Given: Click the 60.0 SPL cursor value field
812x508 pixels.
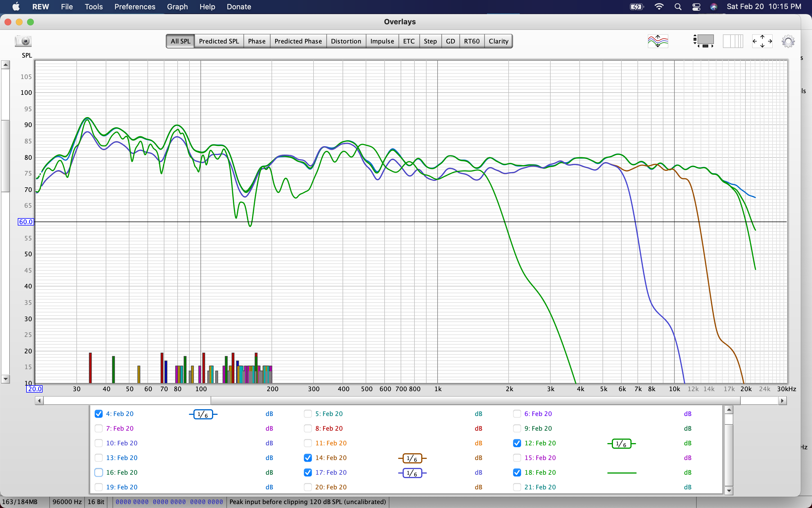Looking at the screenshot, I should tap(26, 222).
